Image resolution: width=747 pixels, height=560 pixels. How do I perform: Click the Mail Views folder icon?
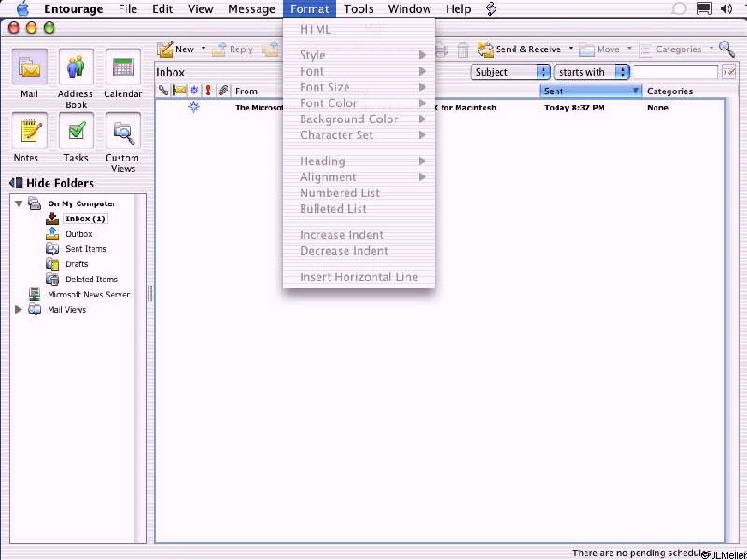[35, 310]
